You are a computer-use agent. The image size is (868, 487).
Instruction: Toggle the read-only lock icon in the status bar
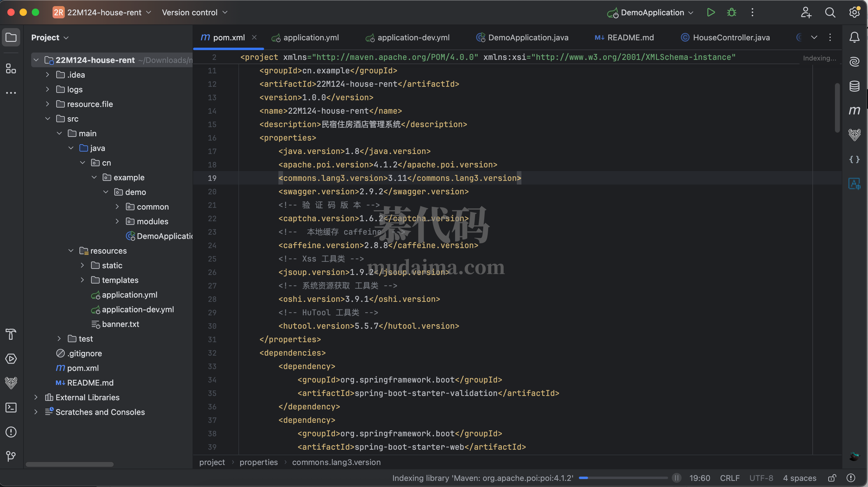click(832, 478)
